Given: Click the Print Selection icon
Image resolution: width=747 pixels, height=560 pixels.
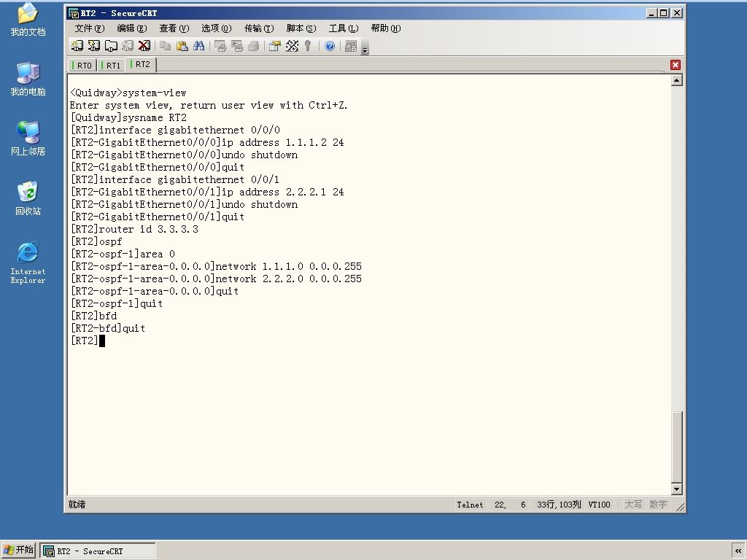Looking at the screenshot, I should 237,46.
